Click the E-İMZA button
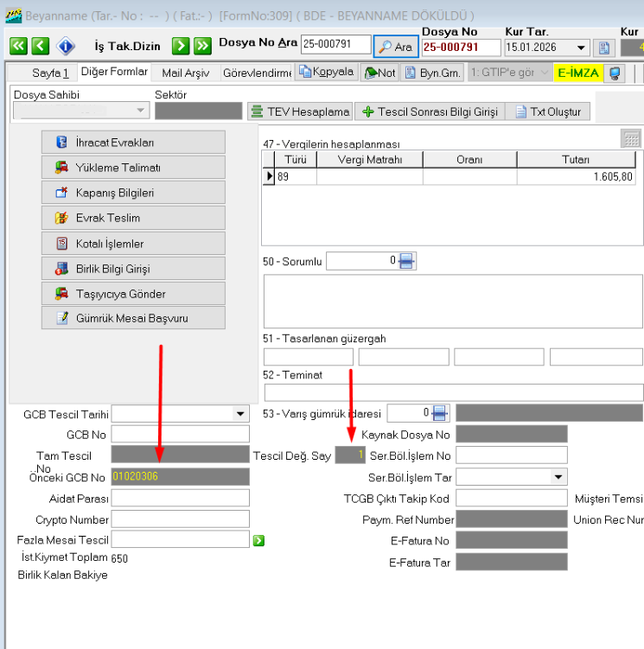Viewport: 644px width, 649px height. click(x=578, y=73)
